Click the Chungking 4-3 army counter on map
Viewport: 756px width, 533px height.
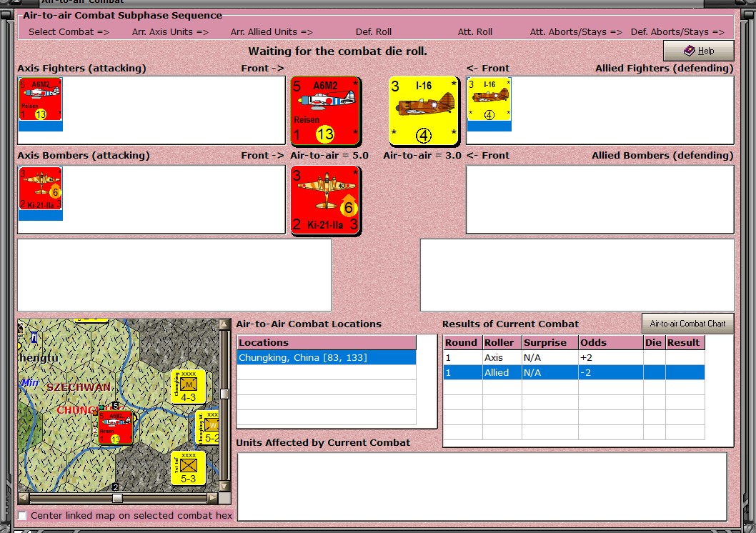188,387
